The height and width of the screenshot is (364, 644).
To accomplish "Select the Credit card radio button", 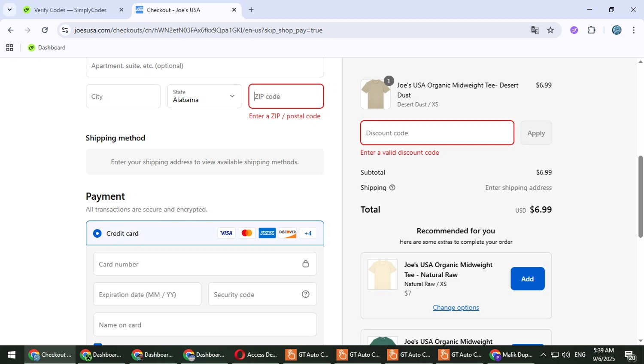I will pyautogui.click(x=97, y=233).
